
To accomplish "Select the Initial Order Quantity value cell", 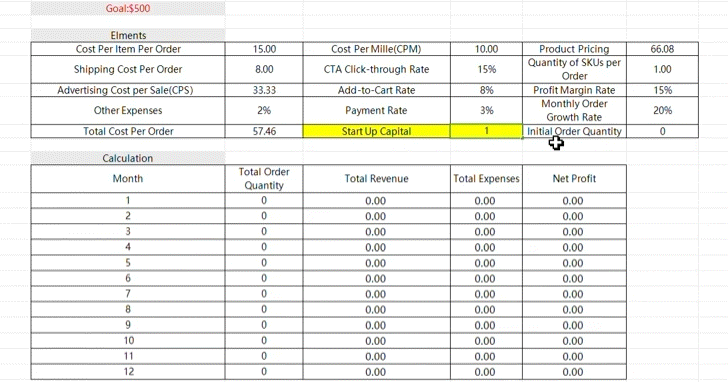I will tap(663, 131).
